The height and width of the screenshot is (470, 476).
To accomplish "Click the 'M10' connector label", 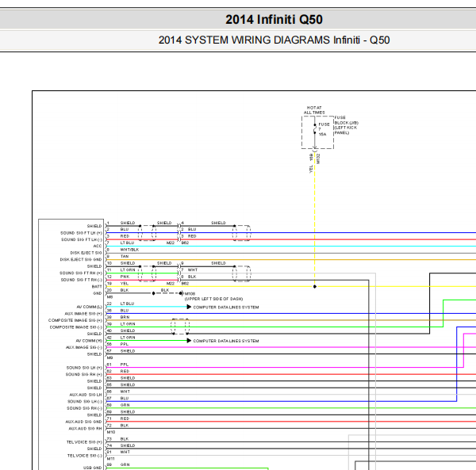I will (111, 432).
